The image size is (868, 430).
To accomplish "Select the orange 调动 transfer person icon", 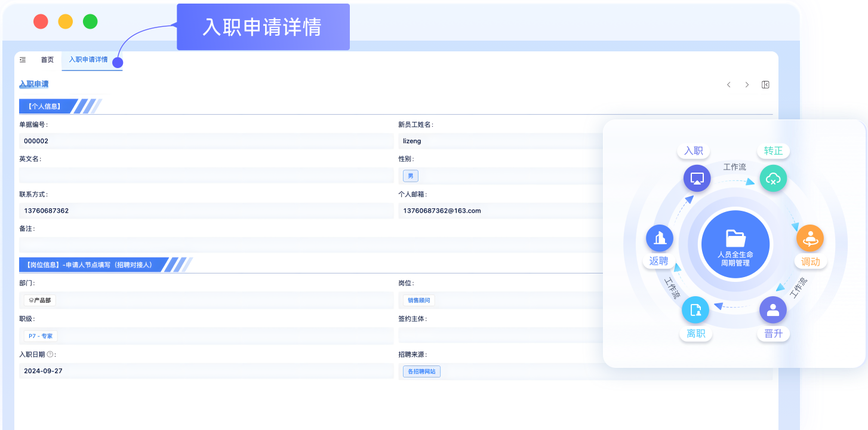I will [x=810, y=238].
